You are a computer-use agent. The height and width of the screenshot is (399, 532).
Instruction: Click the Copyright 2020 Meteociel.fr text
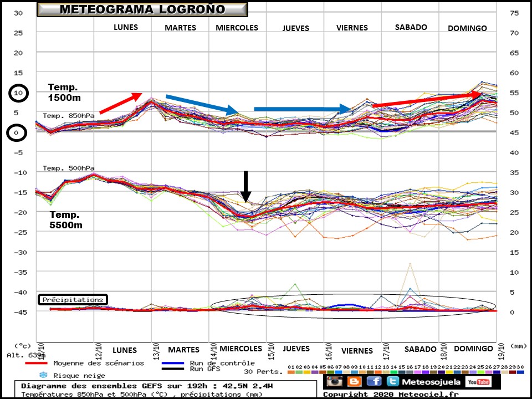tap(391, 395)
